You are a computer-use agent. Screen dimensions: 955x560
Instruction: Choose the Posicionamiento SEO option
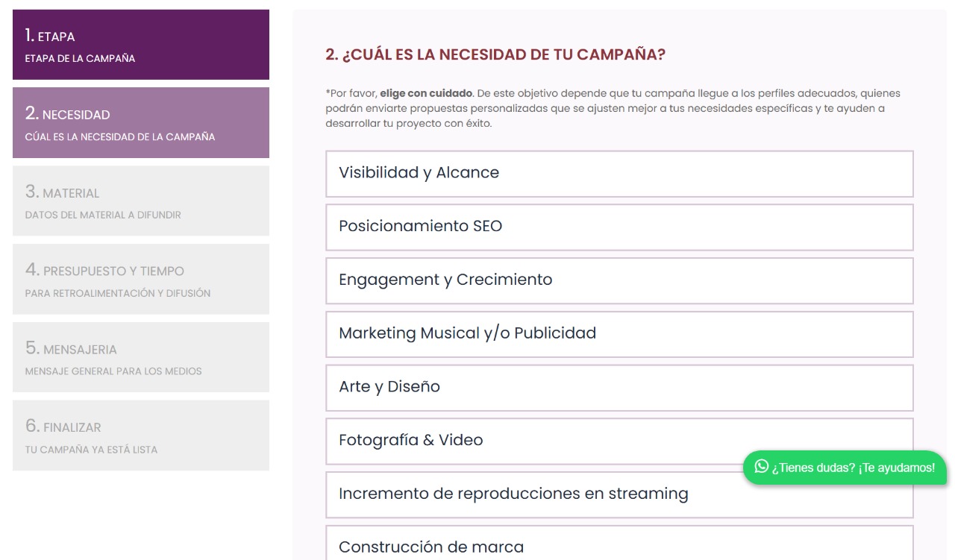tap(619, 227)
